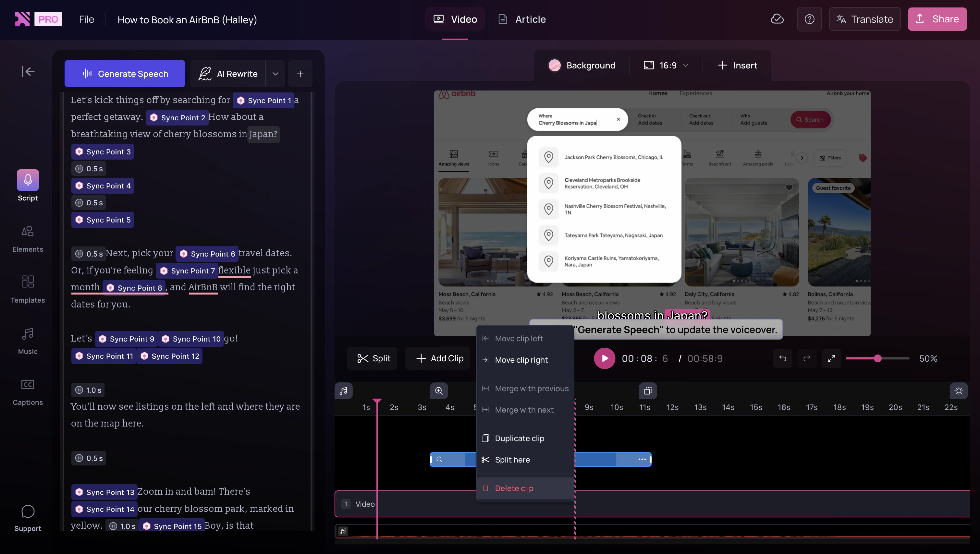Choose Merge with previous from context menu

click(525, 389)
